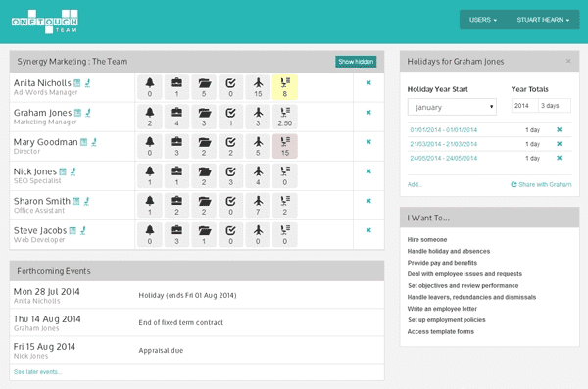The height and width of the screenshot is (389, 588).
Task: Click Nick Jones' name in the team list
Action: [35, 171]
